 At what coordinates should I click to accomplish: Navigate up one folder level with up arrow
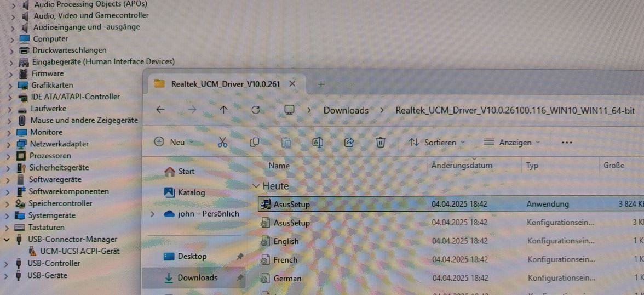223,110
